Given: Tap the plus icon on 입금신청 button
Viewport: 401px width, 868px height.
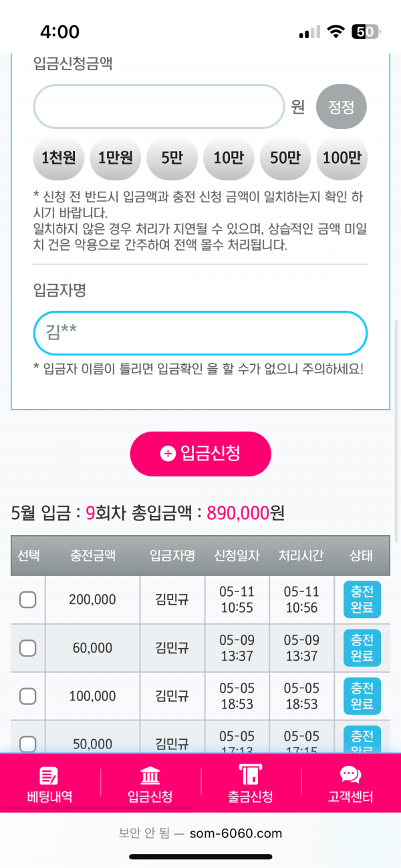Looking at the screenshot, I should pyautogui.click(x=168, y=454).
